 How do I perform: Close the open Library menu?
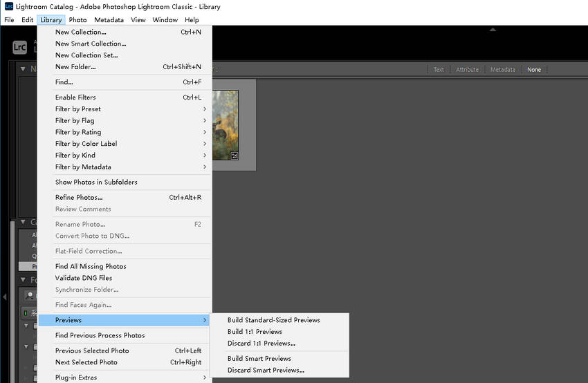(x=51, y=20)
